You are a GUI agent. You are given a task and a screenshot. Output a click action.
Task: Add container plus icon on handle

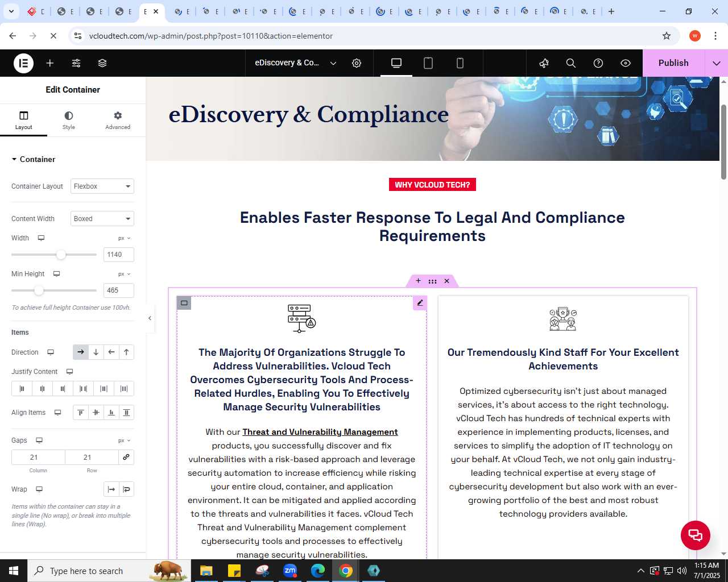pos(418,281)
